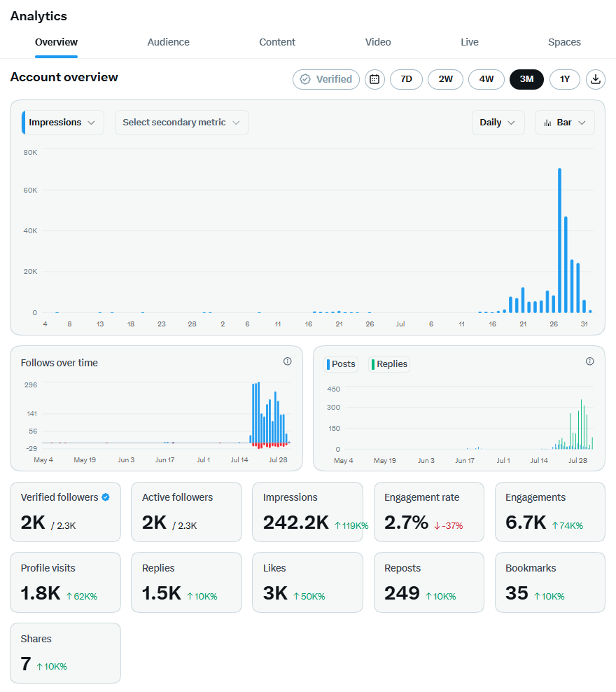The image size is (616, 692).
Task: Open the Daily granularity dropdown
Action: click(498, 123)
